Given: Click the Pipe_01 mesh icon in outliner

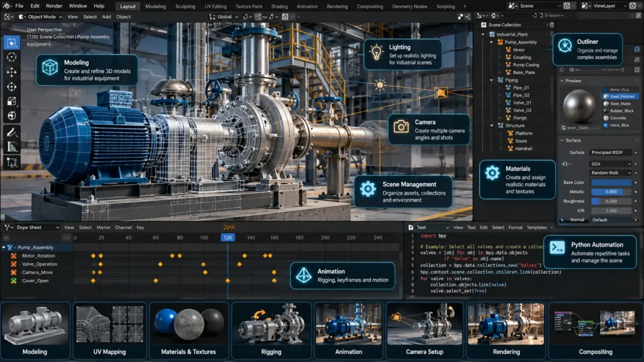Looking at the screenshot, I should point(508,87).
